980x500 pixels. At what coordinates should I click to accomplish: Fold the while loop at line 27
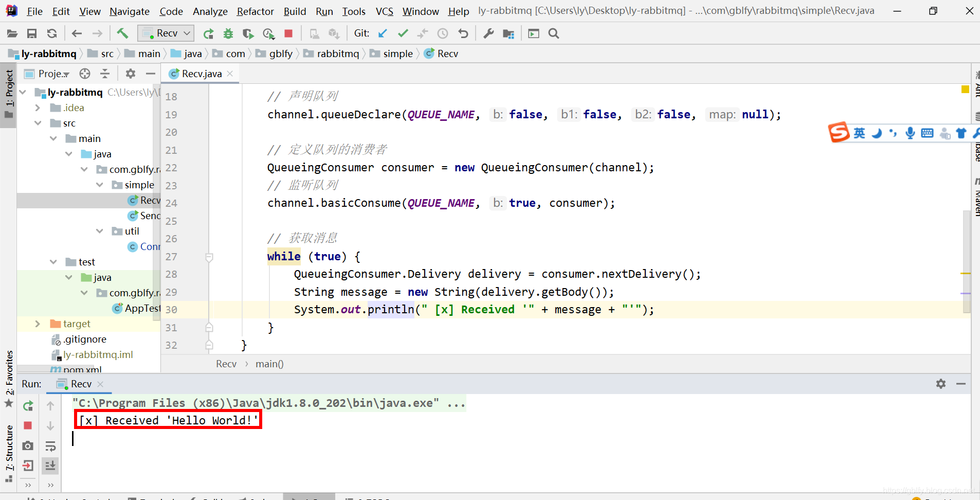209,257
